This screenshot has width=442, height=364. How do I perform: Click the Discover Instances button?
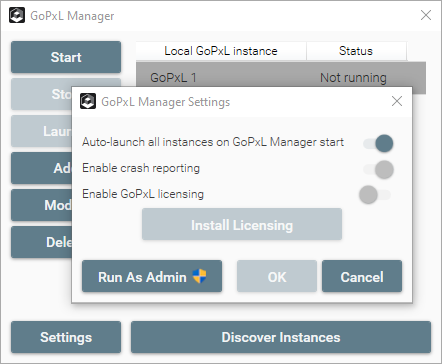pyautogui.click(x=281, y=337)
